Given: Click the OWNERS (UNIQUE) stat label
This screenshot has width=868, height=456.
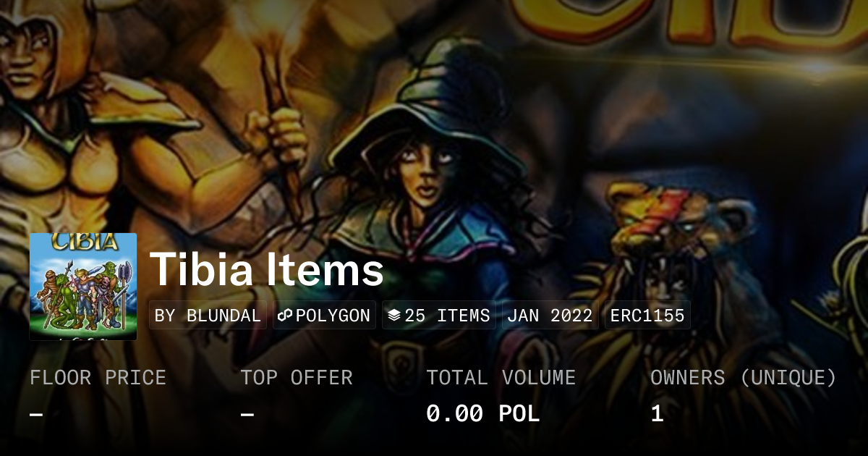Looking at the screenshot, I should click(x=744, y=378).
